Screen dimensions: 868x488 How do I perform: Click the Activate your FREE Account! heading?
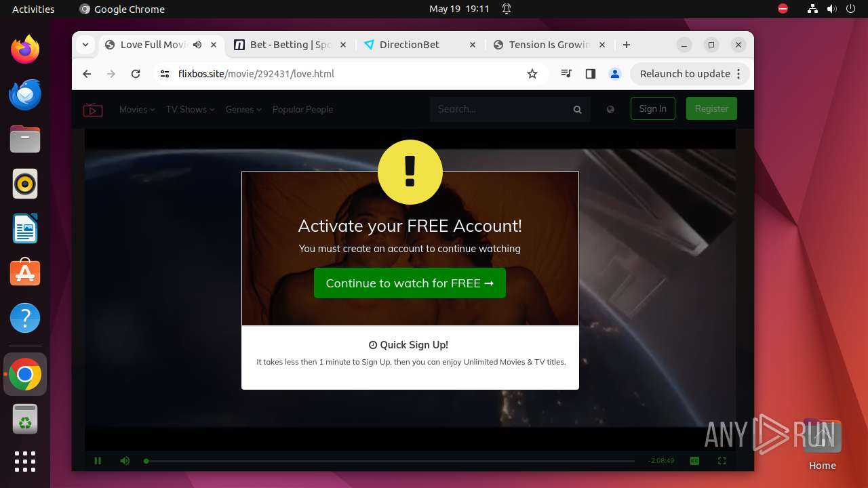[410, 226]
